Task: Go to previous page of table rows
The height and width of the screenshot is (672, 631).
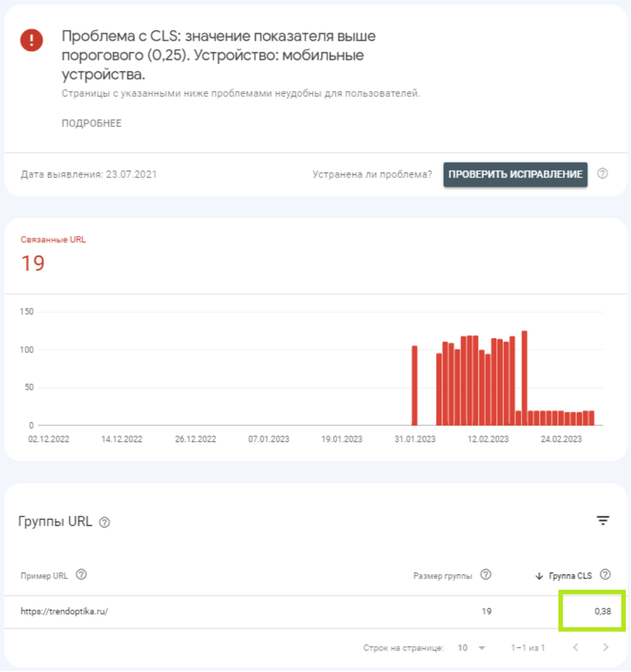Action: (575, 647)
